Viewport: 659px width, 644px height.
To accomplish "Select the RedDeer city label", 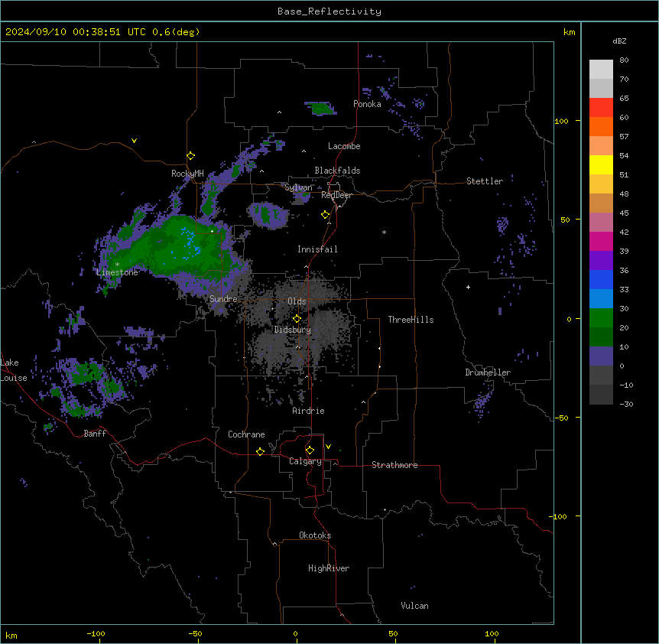I will click(336, 195).
